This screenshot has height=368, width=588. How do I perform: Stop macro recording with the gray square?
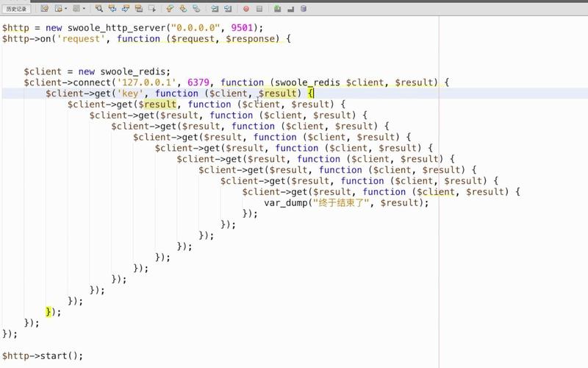259,9
